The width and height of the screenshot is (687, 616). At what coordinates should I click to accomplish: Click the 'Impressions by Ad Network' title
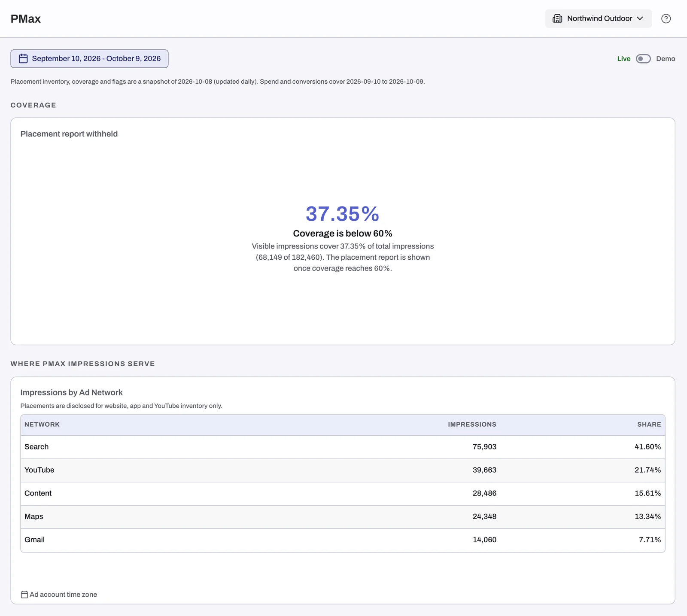point(71,392)
